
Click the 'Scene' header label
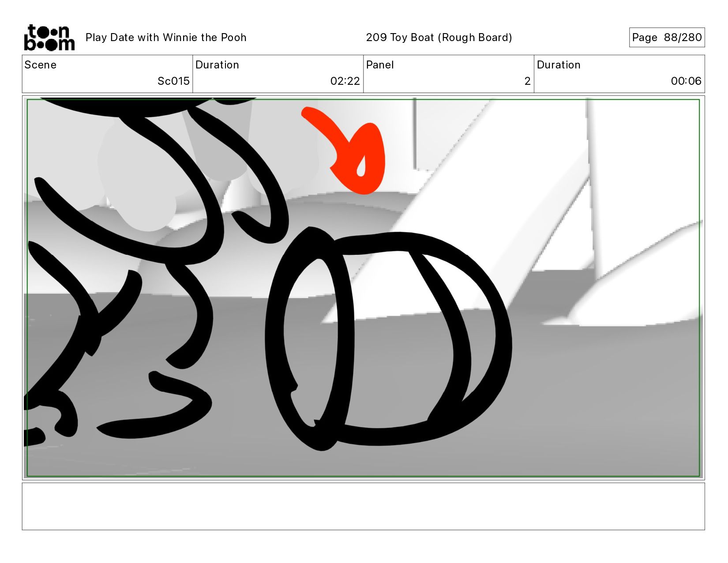[x=41, y=65]
